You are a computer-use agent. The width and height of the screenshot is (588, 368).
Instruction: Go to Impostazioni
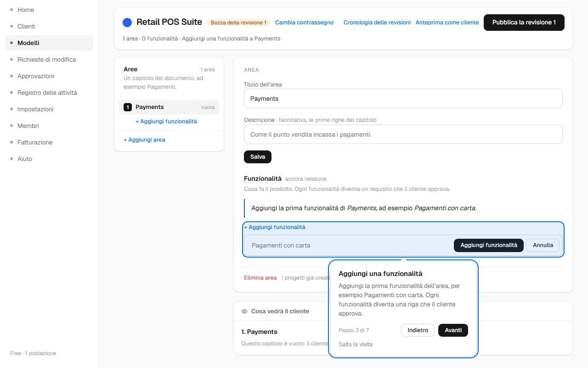49,109
